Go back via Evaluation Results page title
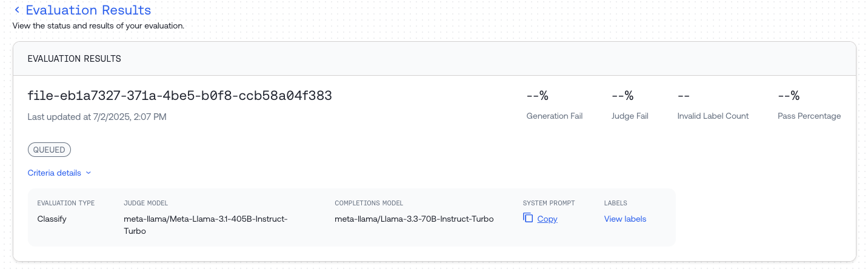Screen dimensions: 868x272 pos(88,10)
